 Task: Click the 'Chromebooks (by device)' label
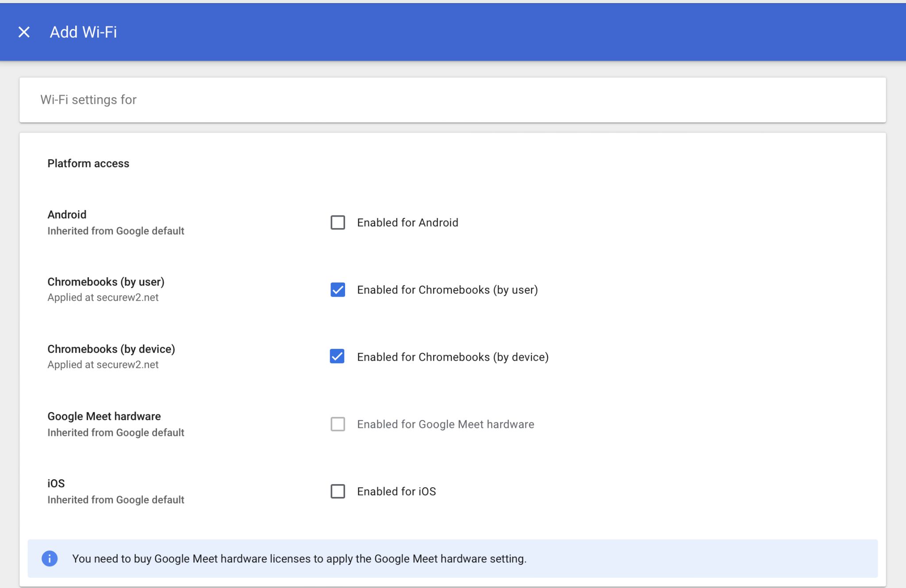click(111, 349)
